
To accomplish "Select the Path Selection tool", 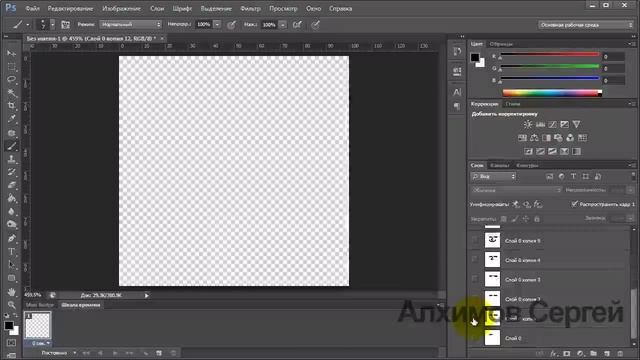I will [11, 265].
